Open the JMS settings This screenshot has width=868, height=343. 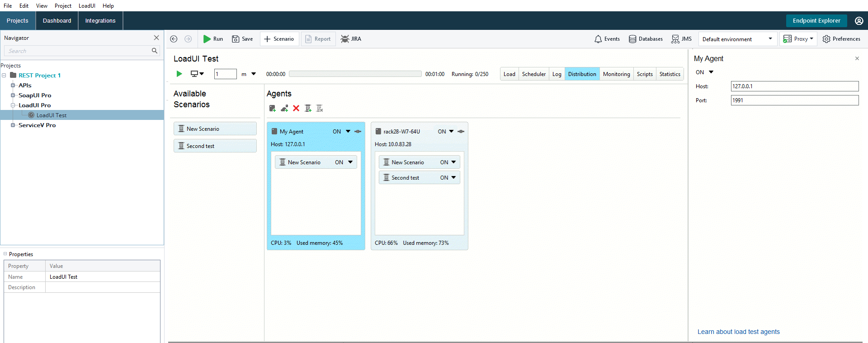(681, 39)
